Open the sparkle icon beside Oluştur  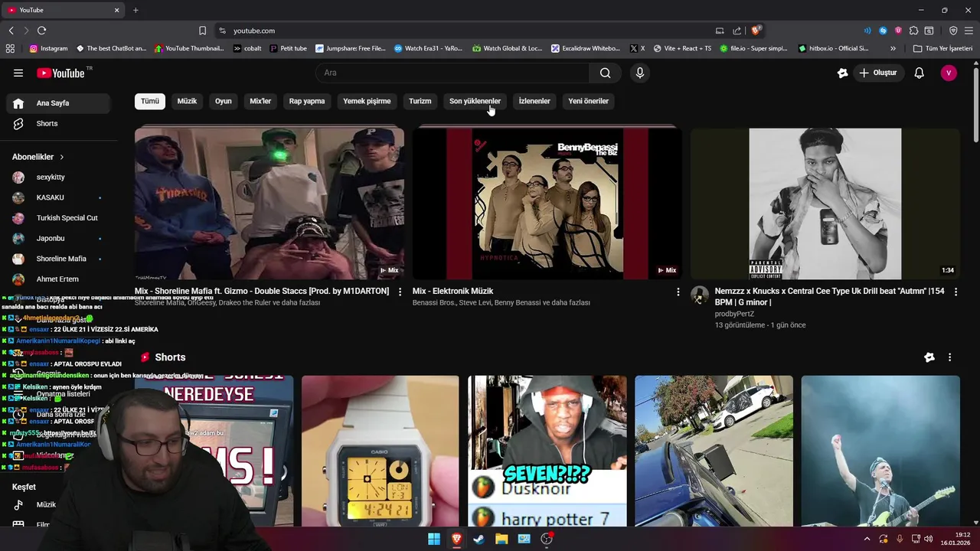pyautogui.click(x=843, y=73)
